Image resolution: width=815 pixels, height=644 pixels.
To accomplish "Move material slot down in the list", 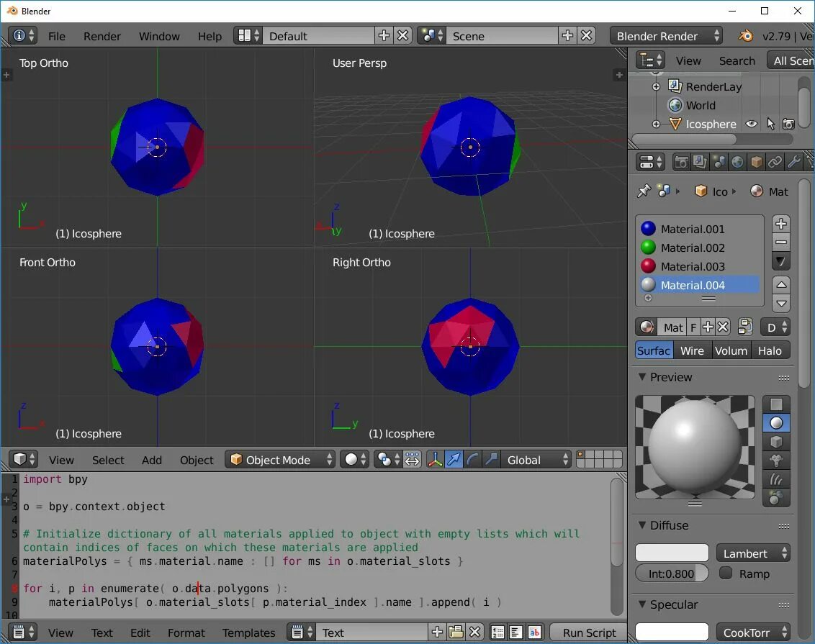I will 780,304.
